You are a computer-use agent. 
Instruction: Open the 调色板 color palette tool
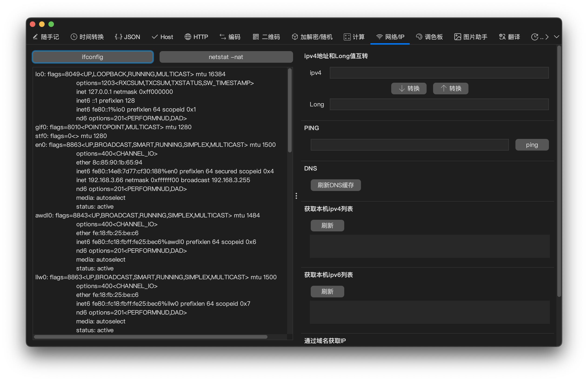coord(429,36)
